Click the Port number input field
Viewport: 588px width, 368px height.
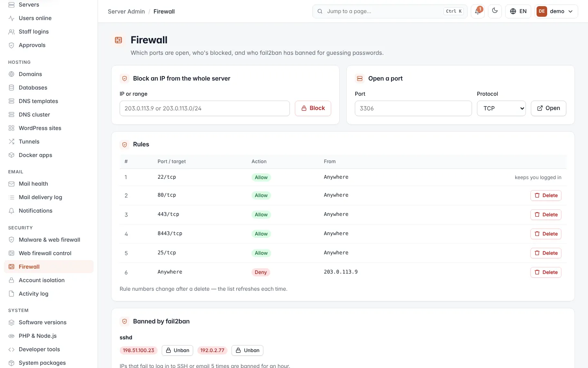(413, 108)
